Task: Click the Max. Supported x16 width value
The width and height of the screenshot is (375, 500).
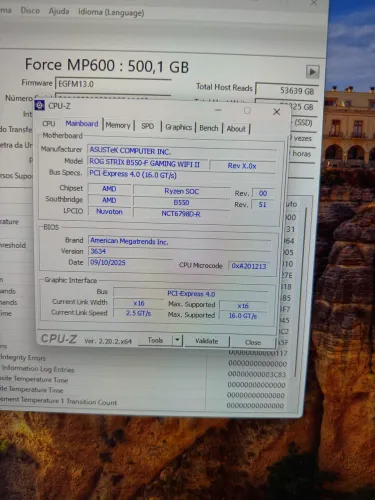Action: 243,305
